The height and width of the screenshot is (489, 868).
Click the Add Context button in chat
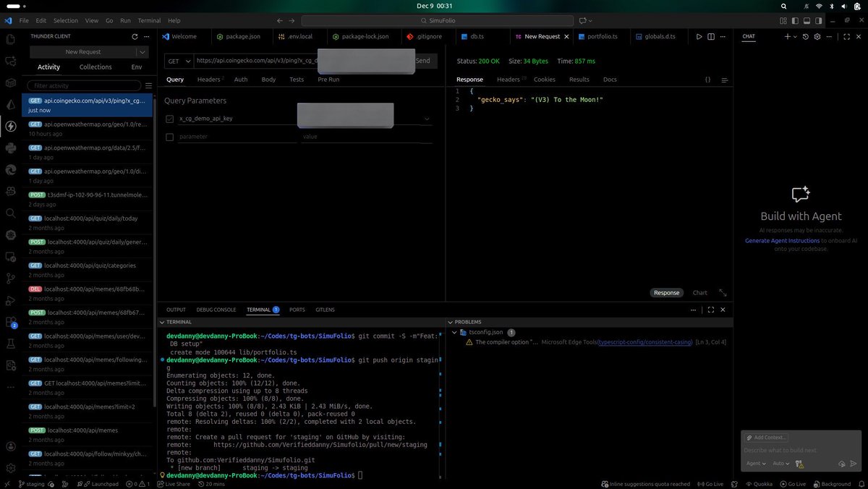[767, 437]
